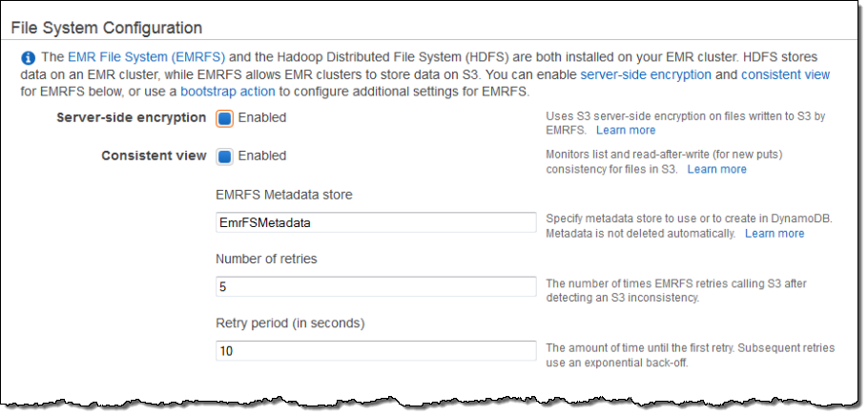Follow the server-side encryption link in description
The image size is (868, 416).
tap(646, 74)
